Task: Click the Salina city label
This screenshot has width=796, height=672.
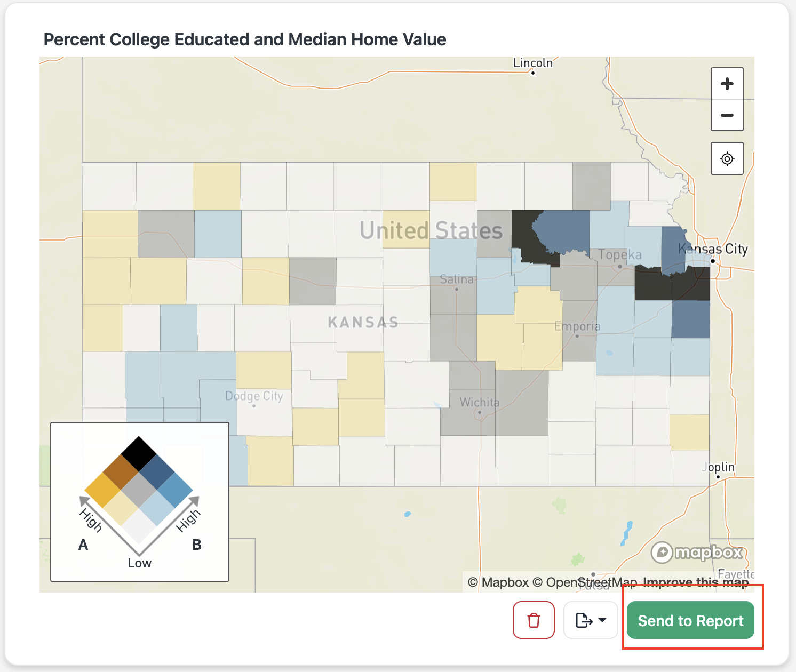Action: tap(457, 279)
